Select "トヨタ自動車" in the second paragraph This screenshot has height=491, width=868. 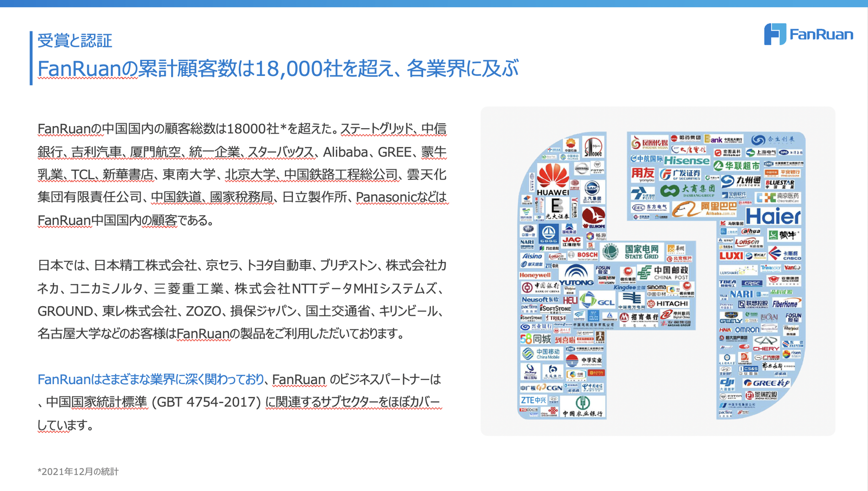point(279,266)
